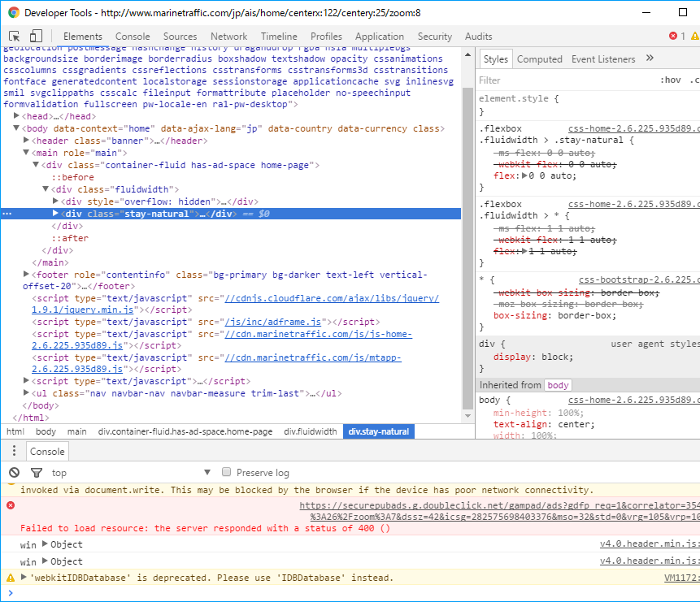Open the Console panel tab
Image resolution: width=700 pixels, height=602 pixels.
point(133,36)
